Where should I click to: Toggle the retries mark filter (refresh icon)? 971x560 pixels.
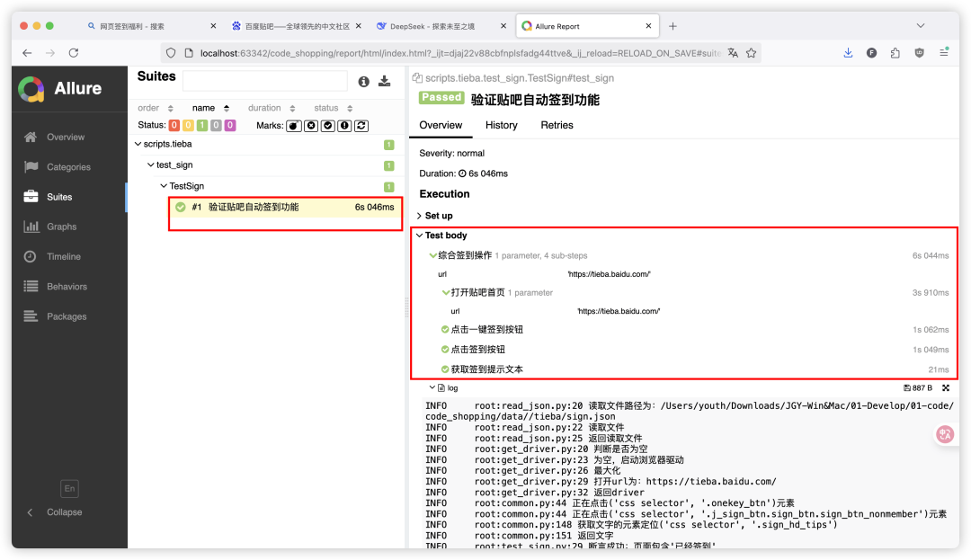(x=361, y=126)
